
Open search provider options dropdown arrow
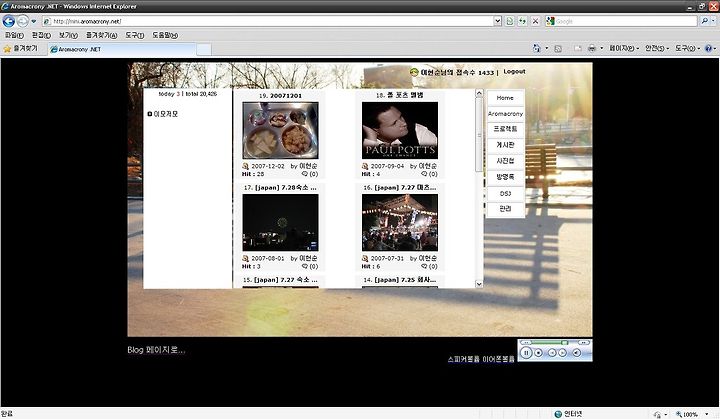coord(713,21)
